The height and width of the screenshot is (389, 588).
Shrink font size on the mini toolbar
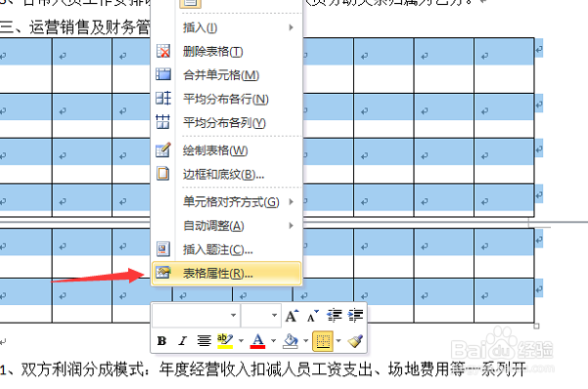312,316
